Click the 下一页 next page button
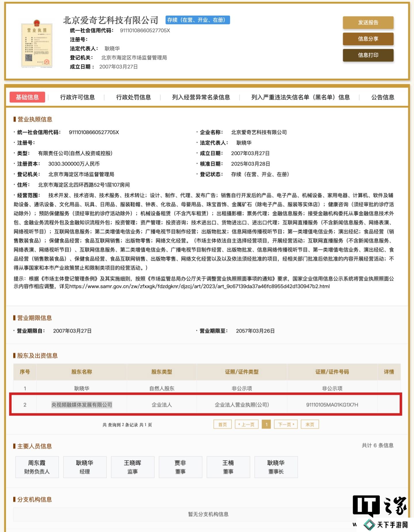The image size is (414, 532). (286, 424)
